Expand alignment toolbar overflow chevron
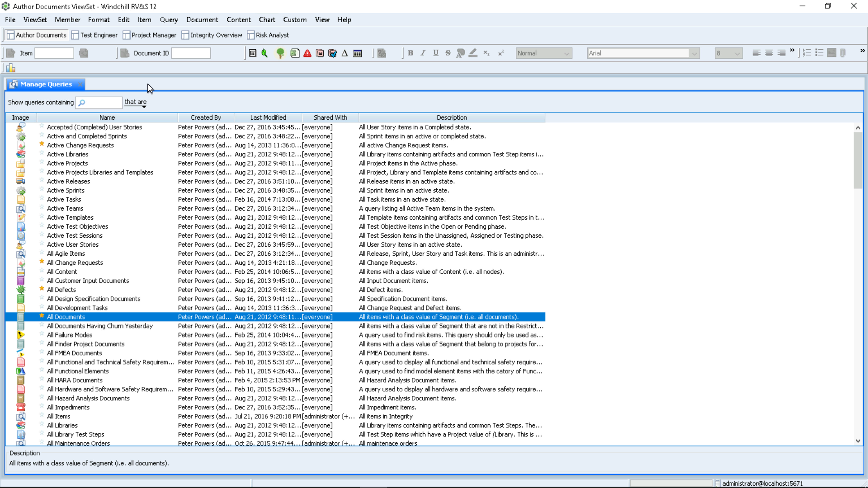 coord(792,50)
